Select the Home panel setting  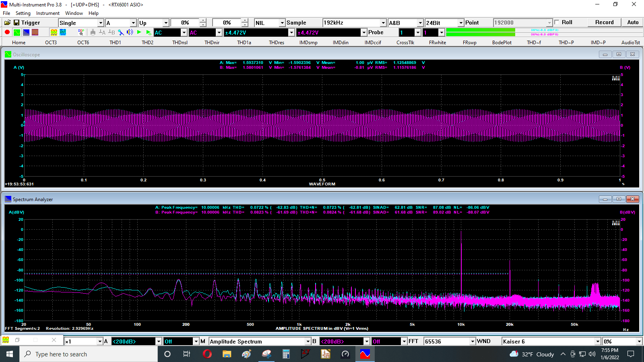19,42
